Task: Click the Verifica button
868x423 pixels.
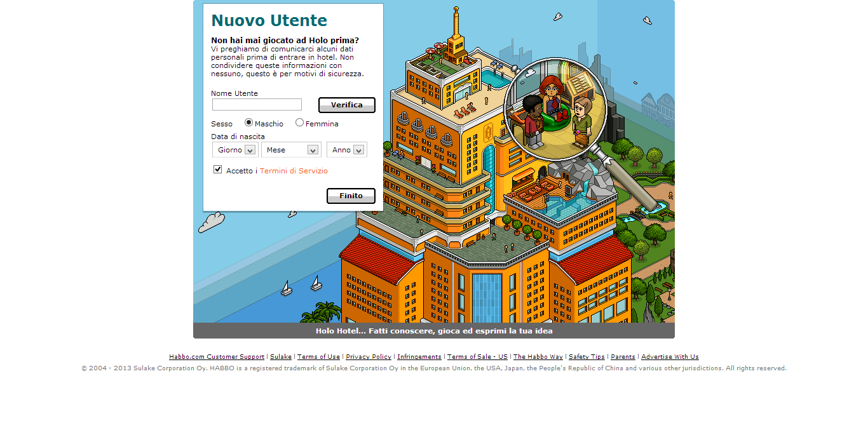Action: pos(347,105)
